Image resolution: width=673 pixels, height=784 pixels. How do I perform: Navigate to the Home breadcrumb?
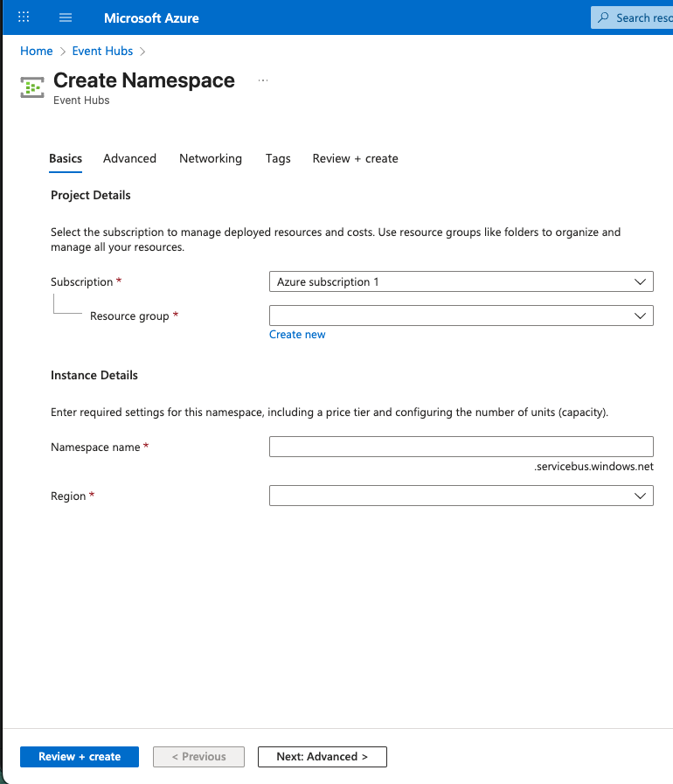(x=37, y=51)
